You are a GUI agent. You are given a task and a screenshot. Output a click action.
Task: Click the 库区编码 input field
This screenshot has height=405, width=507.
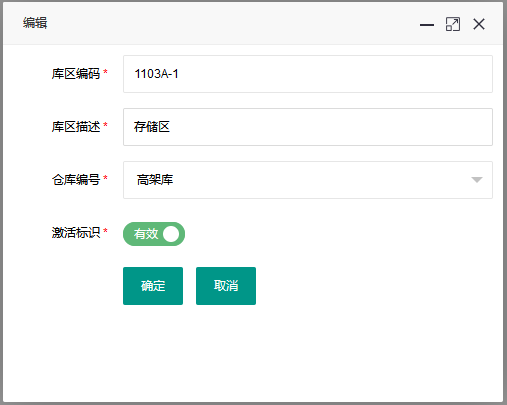point(308,74)
